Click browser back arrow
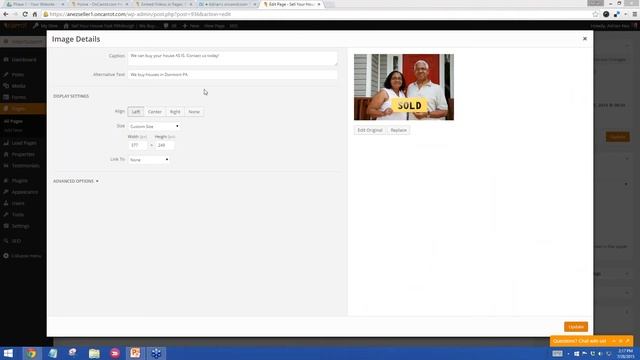The image size is (640, 360). point(6,14)
